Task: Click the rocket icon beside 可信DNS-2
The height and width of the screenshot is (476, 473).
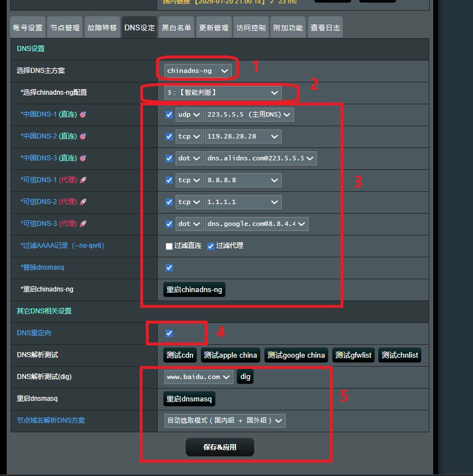Action: (x=83, y=202)
